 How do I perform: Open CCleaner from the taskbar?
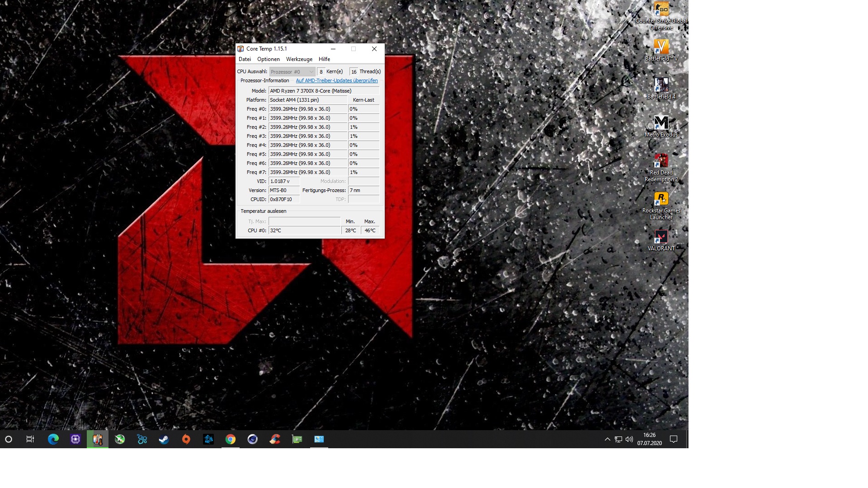275,439
